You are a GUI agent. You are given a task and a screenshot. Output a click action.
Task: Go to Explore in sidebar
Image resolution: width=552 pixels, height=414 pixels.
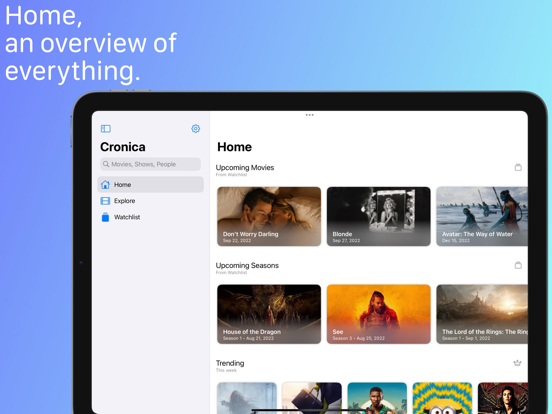[x=150, y=201]
